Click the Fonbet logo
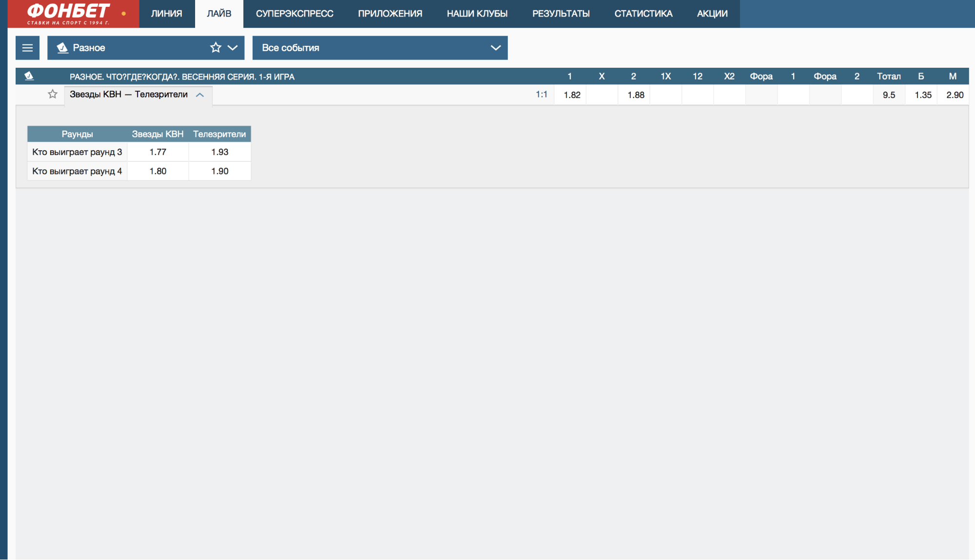 (68, 14)
